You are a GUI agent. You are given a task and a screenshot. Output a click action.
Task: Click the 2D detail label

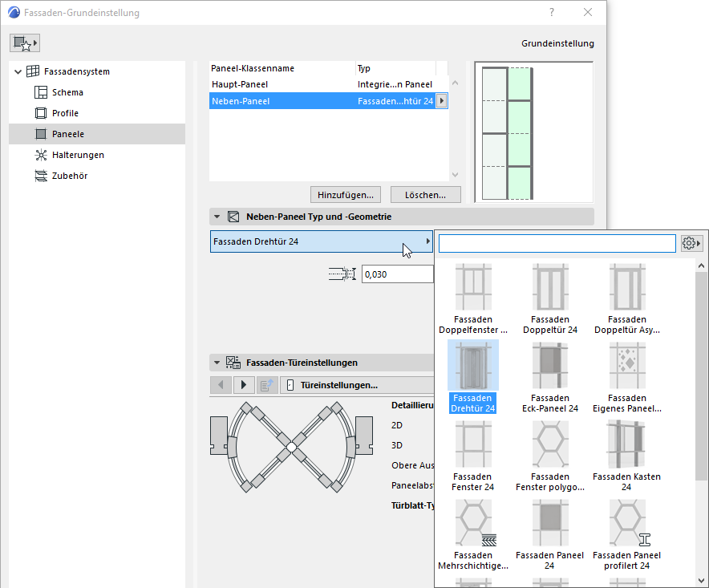[x=396, y=425]
